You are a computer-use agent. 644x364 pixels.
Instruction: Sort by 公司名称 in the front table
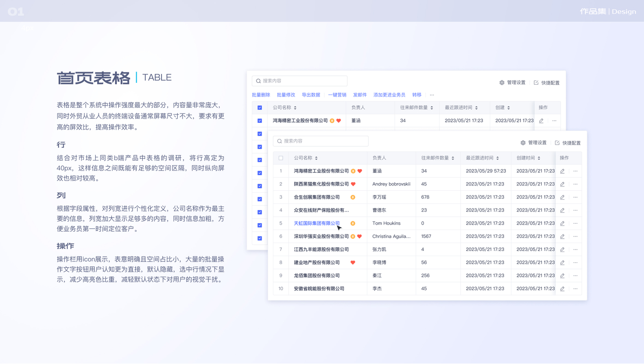316,158
